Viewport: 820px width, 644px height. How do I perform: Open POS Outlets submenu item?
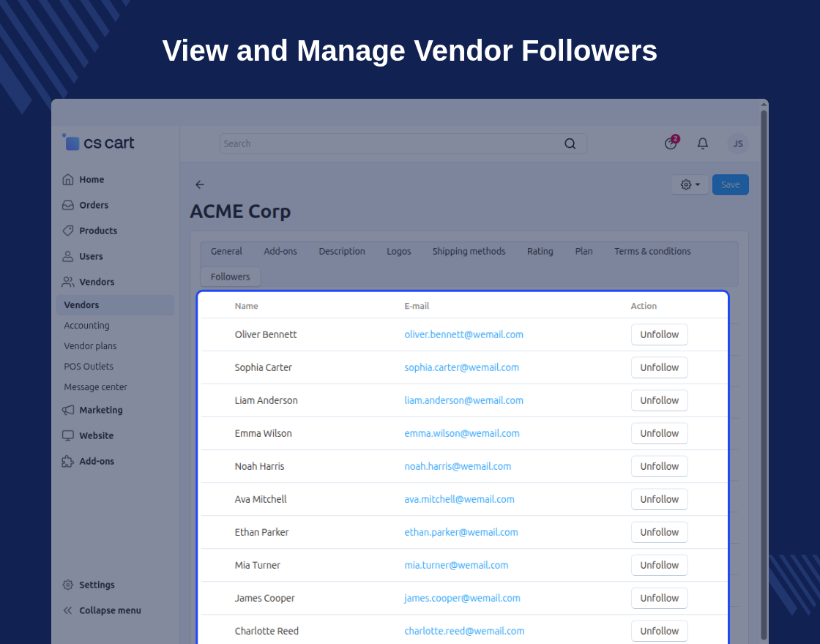pos(89,367)
